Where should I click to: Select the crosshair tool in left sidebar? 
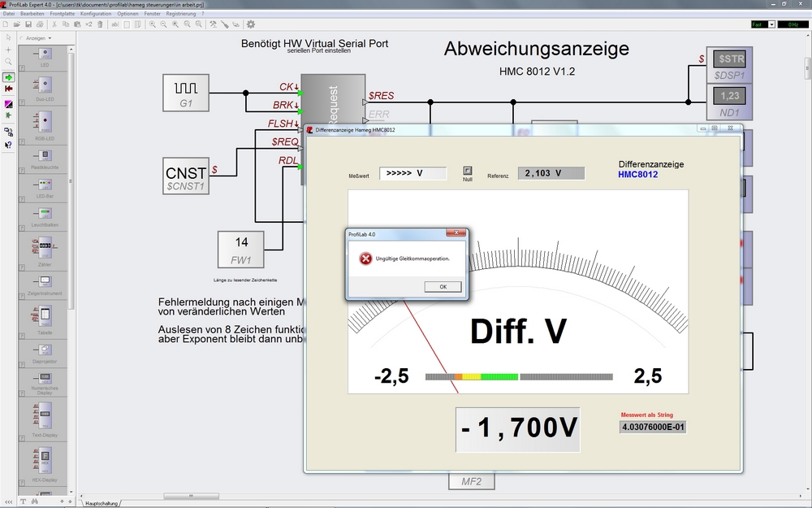tap(8, 50)
